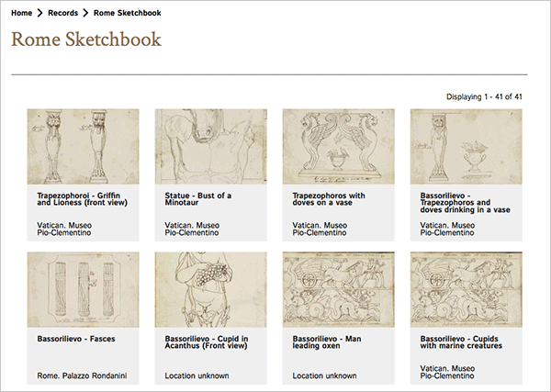This screenshot has height=392, width=551.
Task: Click 'Location unknown' under Man leading oxen
Action: click(325, 375)
